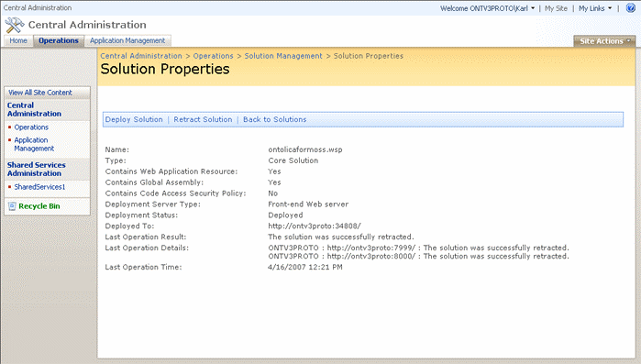This screenshot has height=364, width=641.
Task: Click the Contains Web Application Resource label
Action: pos(171,171)
